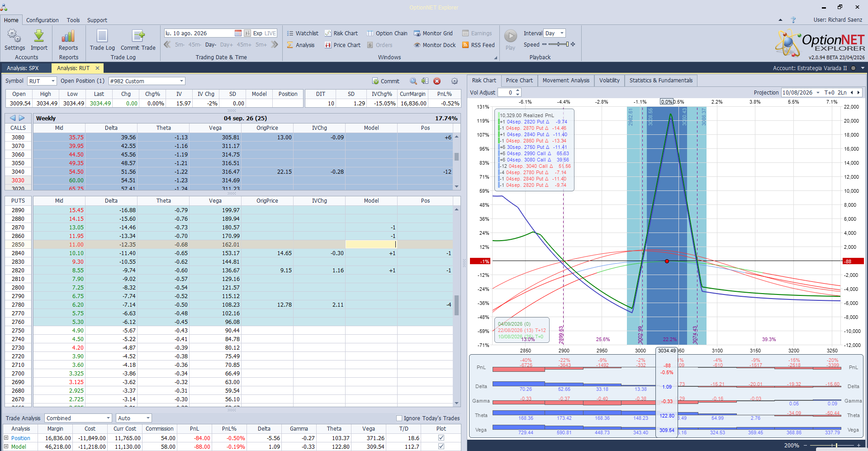Screen dimensions: 868x451
Task: Open the Price Chart window from ribbon
Action: click(x=342, y=45)
